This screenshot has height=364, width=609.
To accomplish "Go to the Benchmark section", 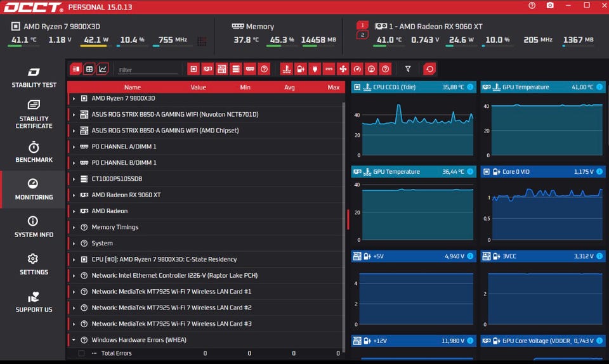I will pyautogui.click(x=34, y=152).
